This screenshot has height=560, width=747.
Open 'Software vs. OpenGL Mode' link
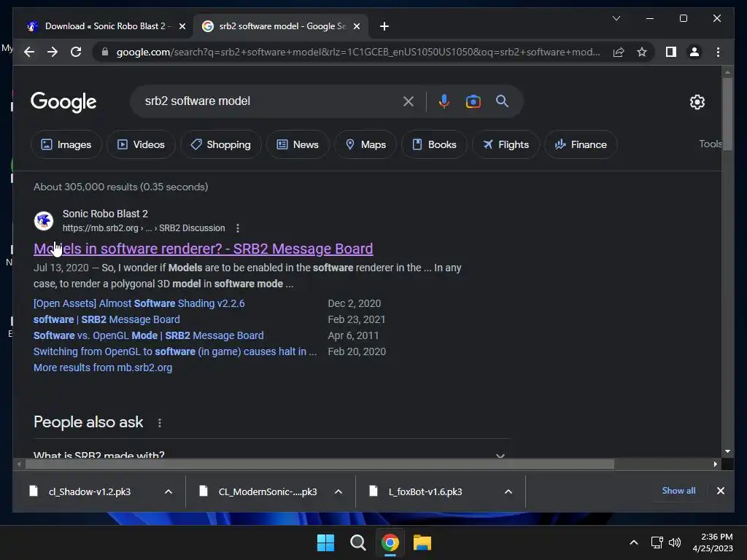coord(149,335)
